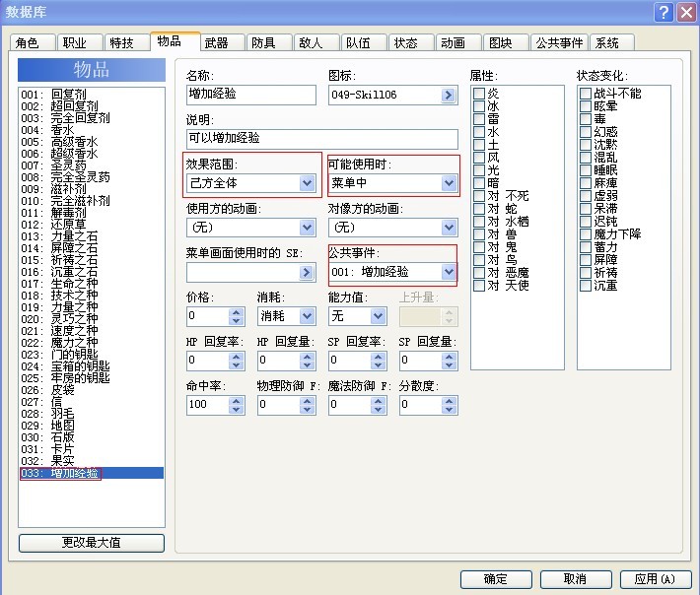
Task: Tick the 沉重 state checkbox
Action: click(x=586, y=286)
